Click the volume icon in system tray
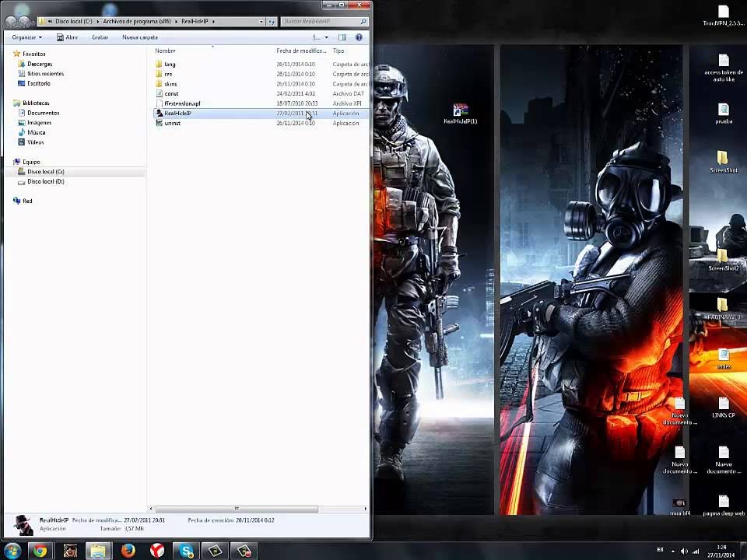The height and width of the screenshot is (560, 747). [685, 551]
